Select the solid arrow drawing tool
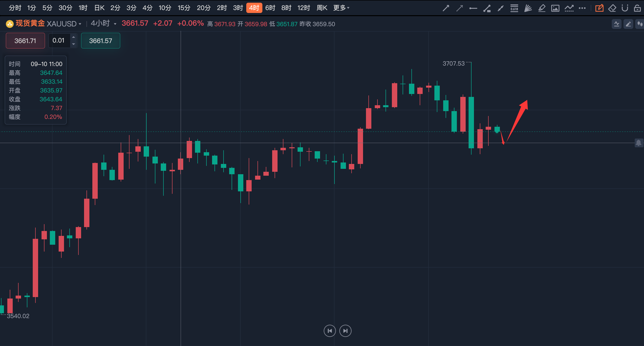The width and height of the screenshot is (644, 346). coord(446,8)
